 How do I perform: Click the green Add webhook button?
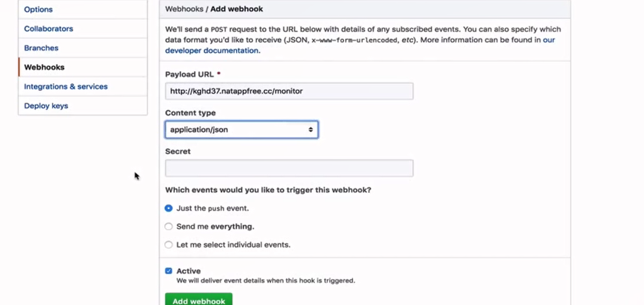click(x=199, y=300)
